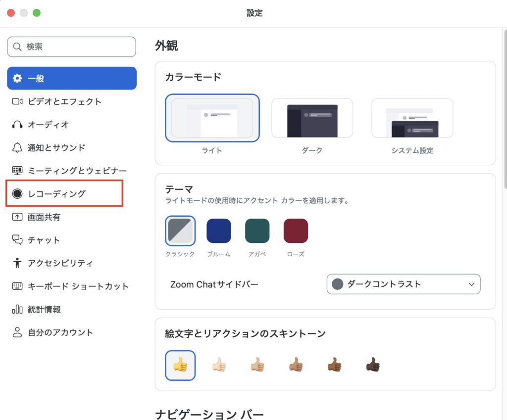
Task: Click the chat bubbles icon for チャット
Action: click(x=17, y=240)
